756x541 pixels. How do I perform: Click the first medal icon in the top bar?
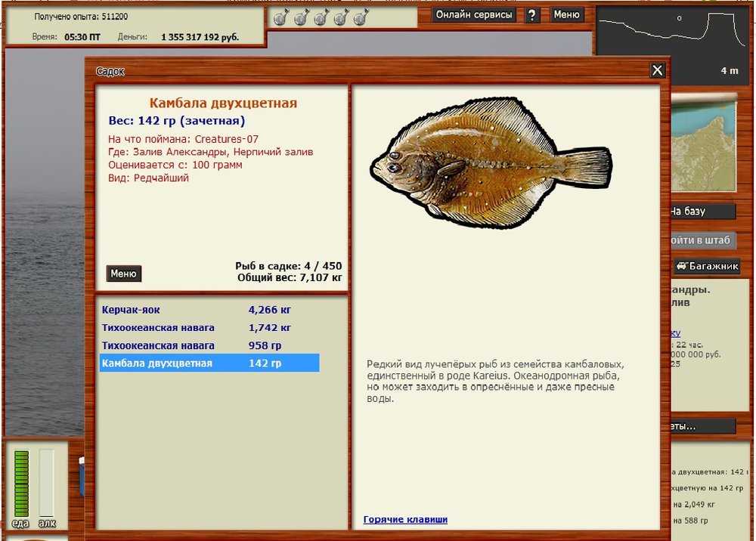tap(280, 17)
